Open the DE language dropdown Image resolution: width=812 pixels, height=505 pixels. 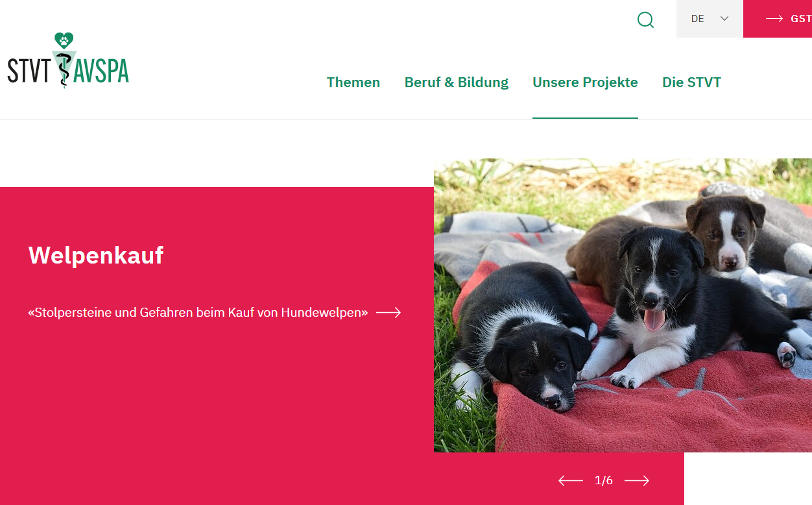point(710,19)
